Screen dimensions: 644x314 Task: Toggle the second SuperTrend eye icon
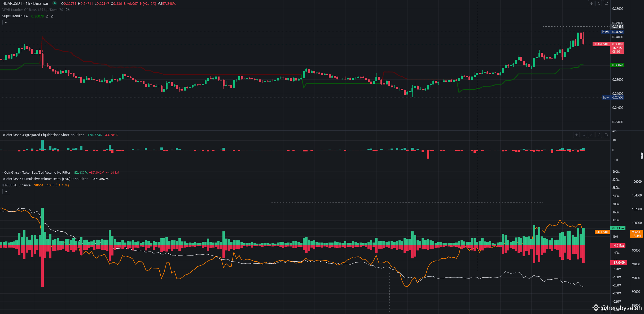(52, 16)
